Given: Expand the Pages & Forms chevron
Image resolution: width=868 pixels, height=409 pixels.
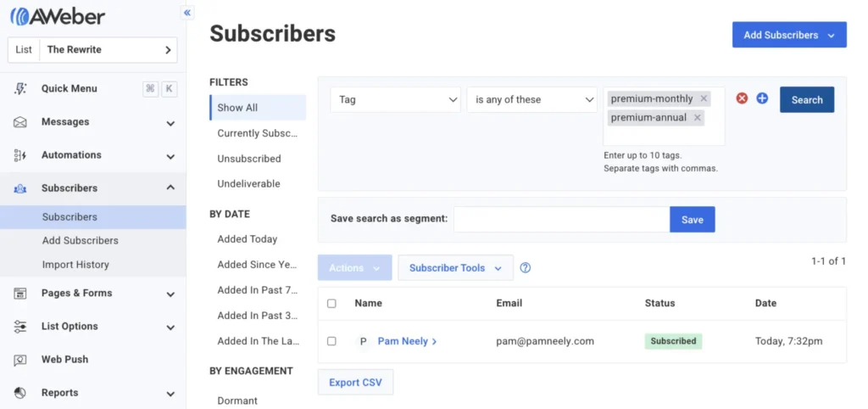Looking at the screenshot, I should click(x=170, y=294).
